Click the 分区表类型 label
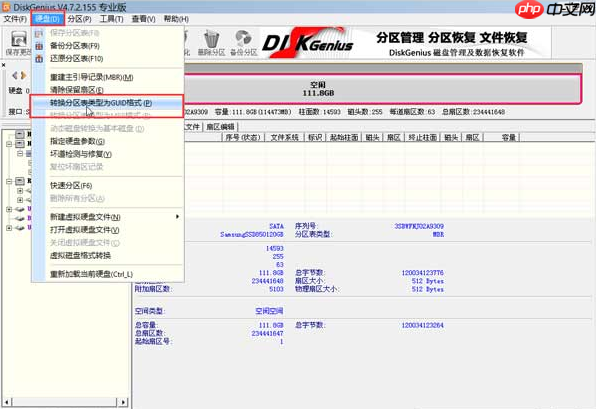This screenshot has height=409, width=596. click(314, 235)
